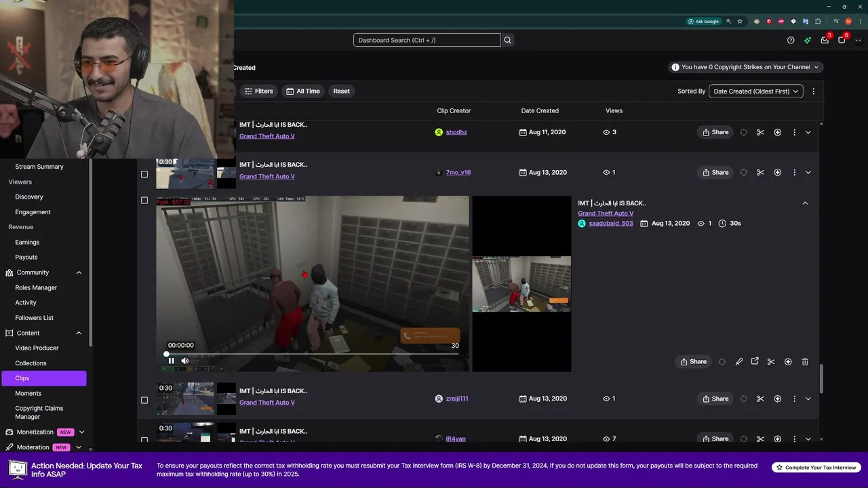Open Earnings in sidebar
The image size is (868, 488).
(x=27, y=242)
